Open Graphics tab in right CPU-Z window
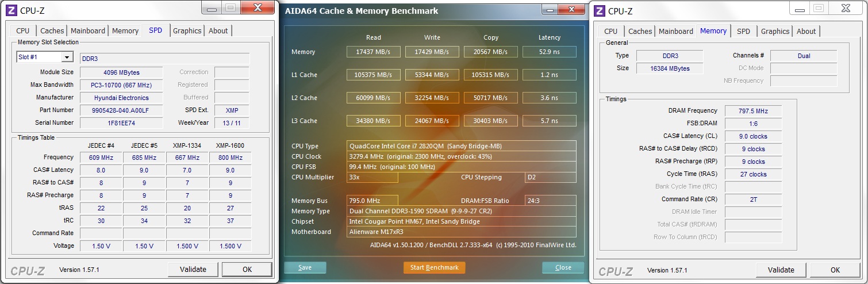Image resolution: width=868 pixels, height=284 pixels. click(775, 32)
